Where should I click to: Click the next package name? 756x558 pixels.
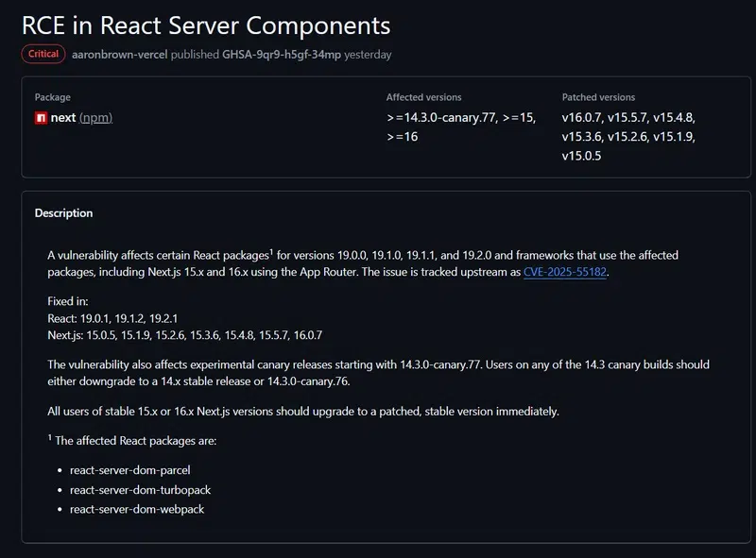pos(63,118)
